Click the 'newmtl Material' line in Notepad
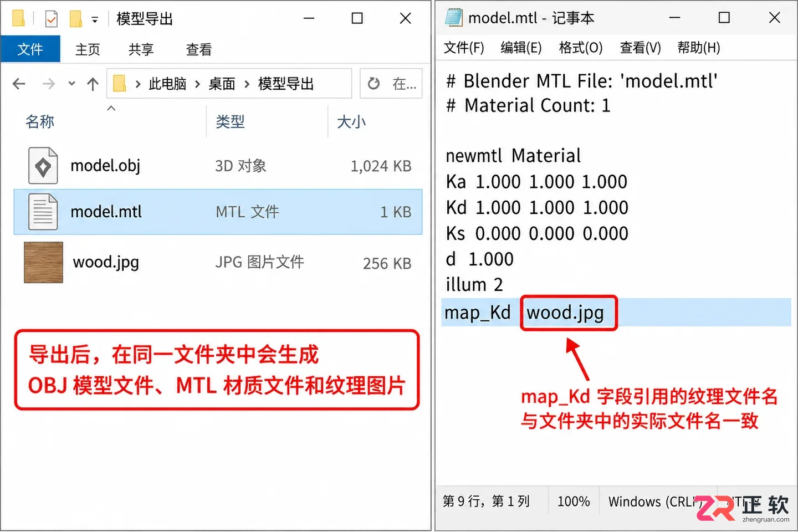798x532 pixels. click(513, 156)
